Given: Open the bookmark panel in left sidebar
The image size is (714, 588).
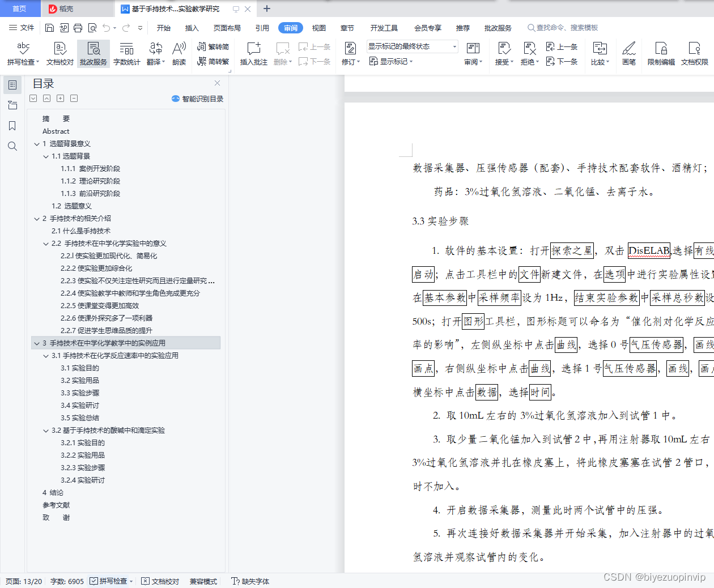Looking at the screenshot, I should click(12, 126).
